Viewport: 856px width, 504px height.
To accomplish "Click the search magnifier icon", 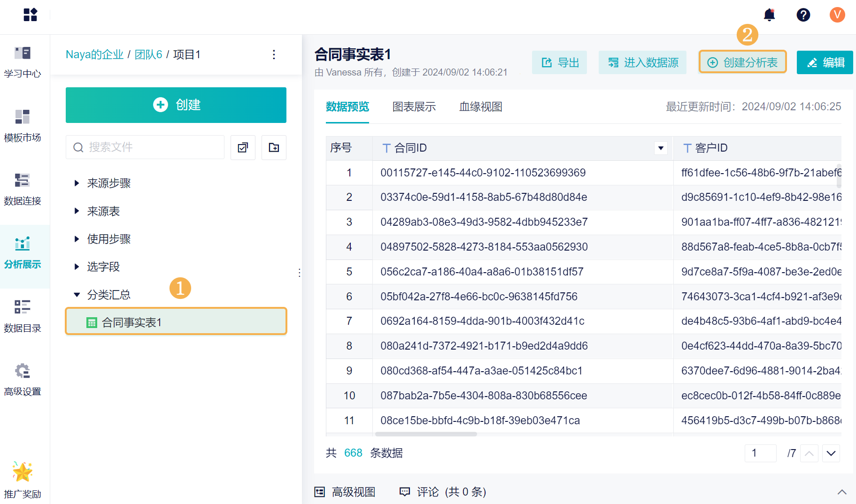I will 78,147.
